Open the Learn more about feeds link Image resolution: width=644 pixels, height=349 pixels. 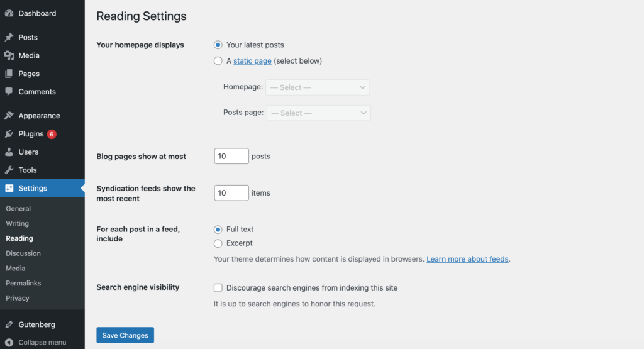(x=467, y=259)
